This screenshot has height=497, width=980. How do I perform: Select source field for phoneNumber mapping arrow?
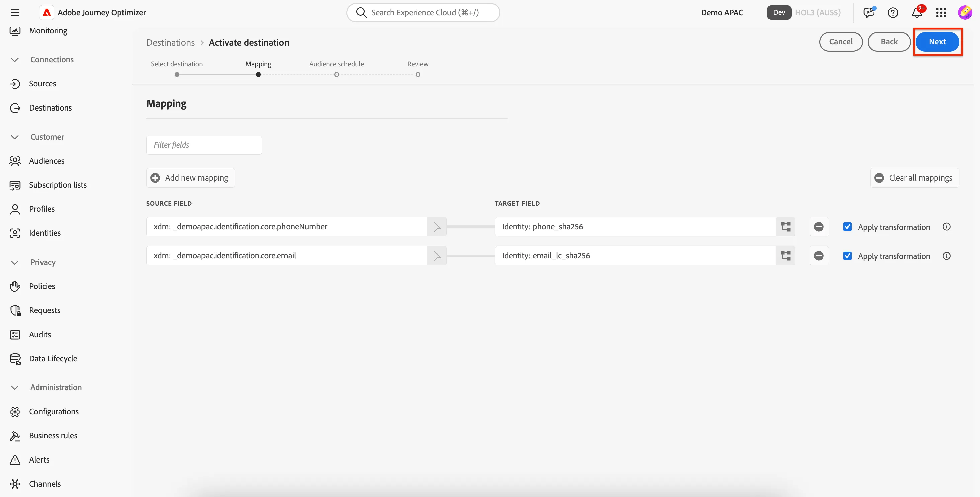click(437, 227)
